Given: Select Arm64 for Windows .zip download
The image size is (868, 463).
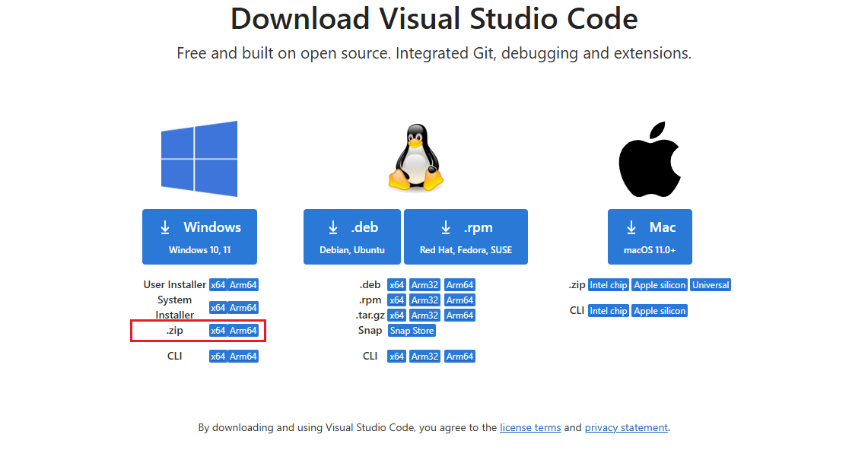Looking at the screenshot, I should pos(243,330).
